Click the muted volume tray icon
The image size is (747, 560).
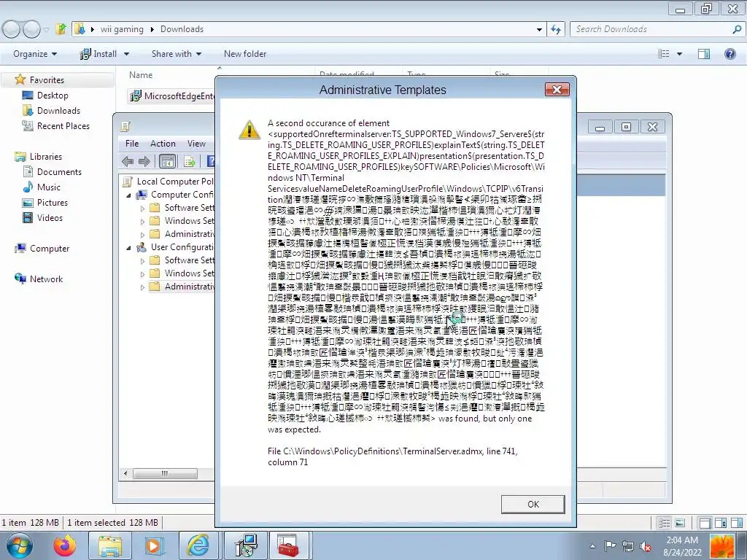646,546
